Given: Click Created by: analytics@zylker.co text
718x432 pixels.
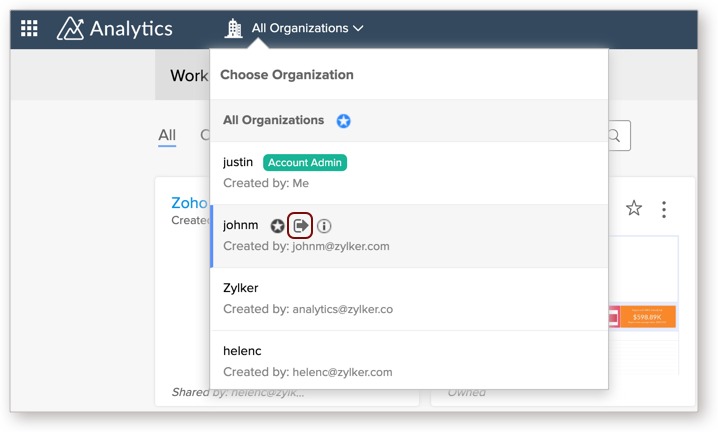Looking at the screenshot, I should (x=308, y=309).
